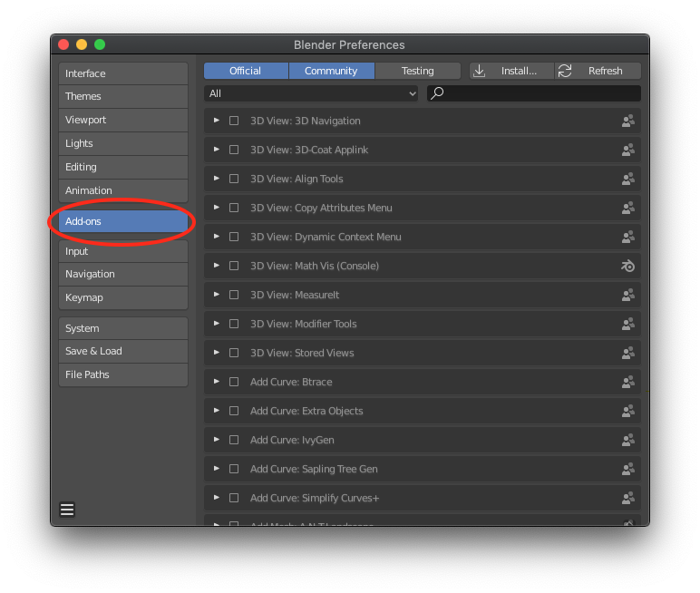This screenshot has width=700, height=593.
Task: Open the Editing preferences section
Action: [x=123, y=167]
